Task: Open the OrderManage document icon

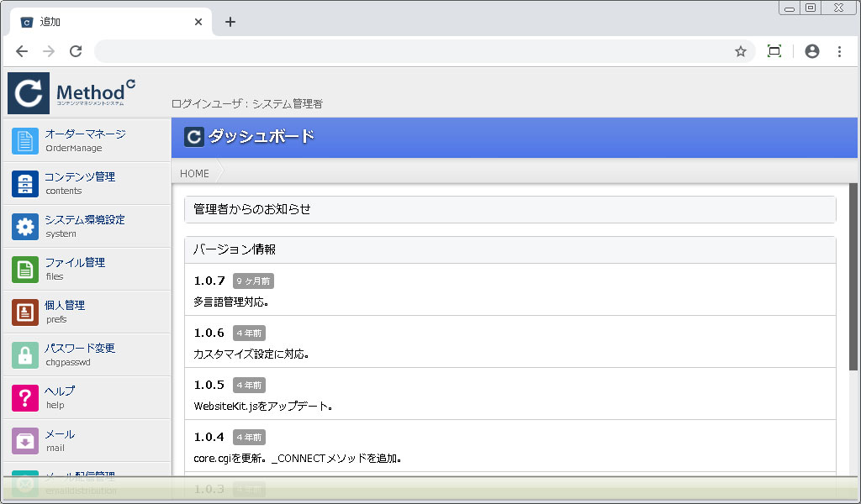Action: point(25,140)
